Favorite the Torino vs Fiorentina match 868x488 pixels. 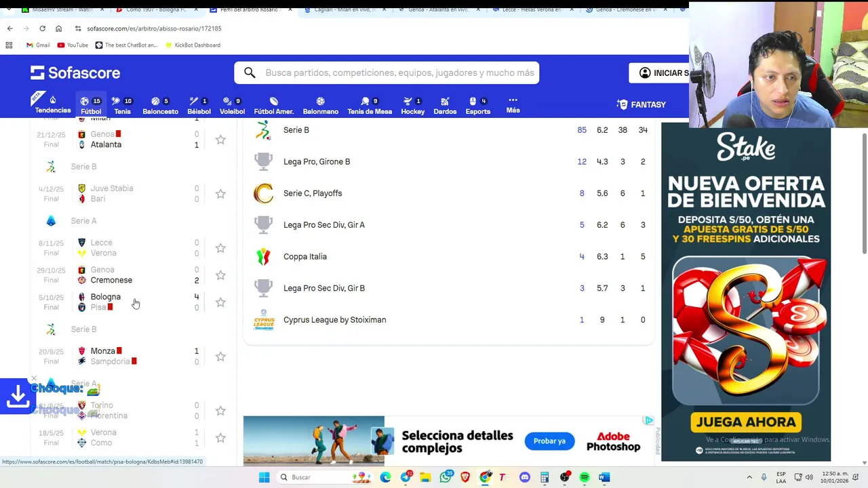click(x=220, y=411)
